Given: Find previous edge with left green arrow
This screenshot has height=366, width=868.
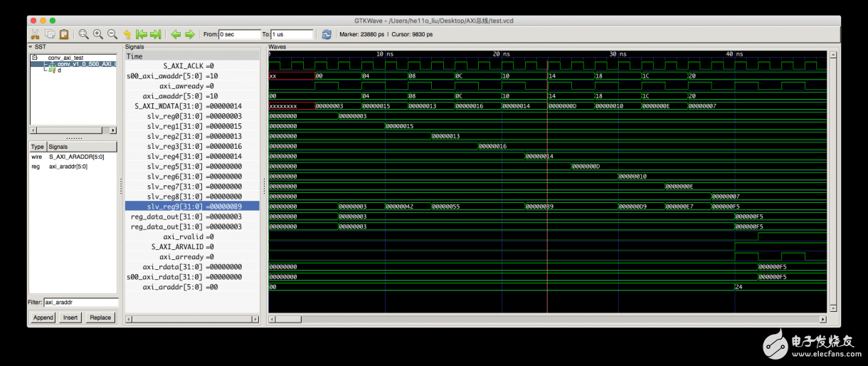Looking at the screenshot, I should 176,34.
